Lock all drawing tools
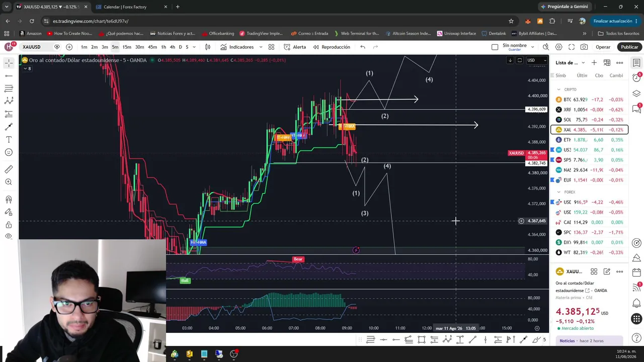 pyautogui.click(x=9, y=225)
